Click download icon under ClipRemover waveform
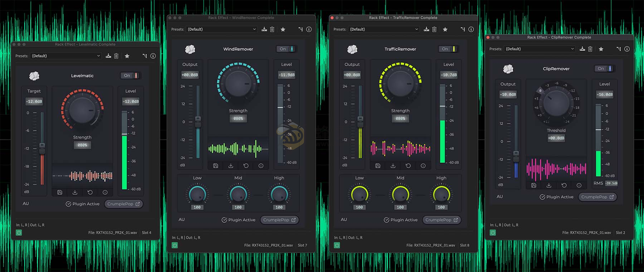 pyautogui.click(x=549, y=186)
